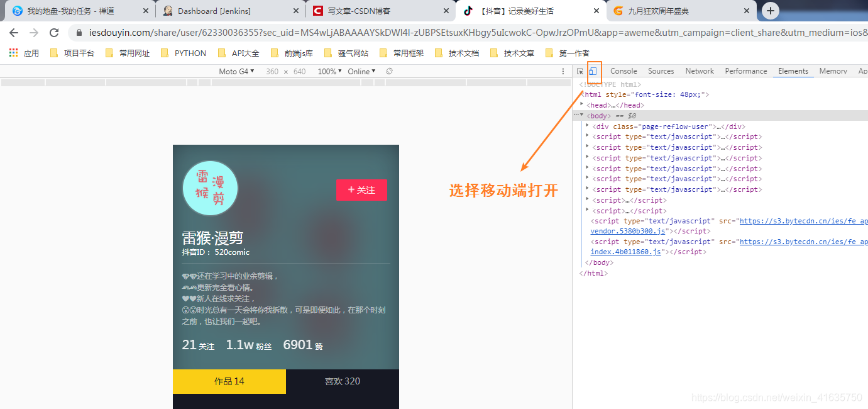Open the Network panel tab
The image size is (868, 409).
[x=700, y=71]
